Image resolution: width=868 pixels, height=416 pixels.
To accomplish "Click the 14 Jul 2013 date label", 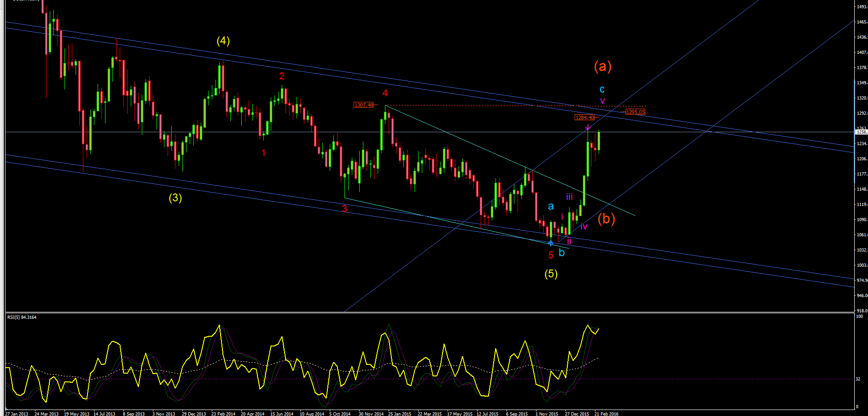I will tap(105, 414).
